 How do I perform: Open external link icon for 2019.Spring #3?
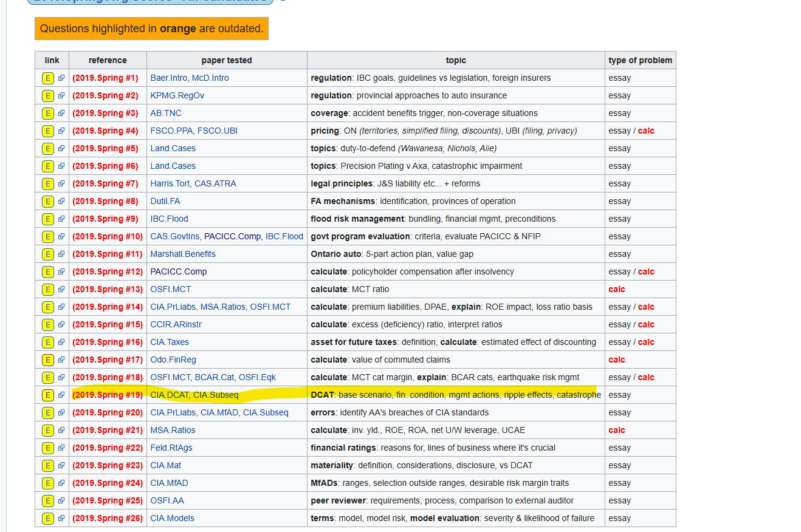click(x=61, y=113)
